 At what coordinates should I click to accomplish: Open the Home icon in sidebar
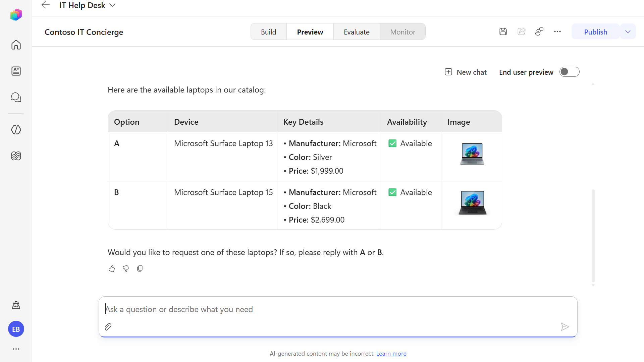pyautogui.click(x=16, y=45)
